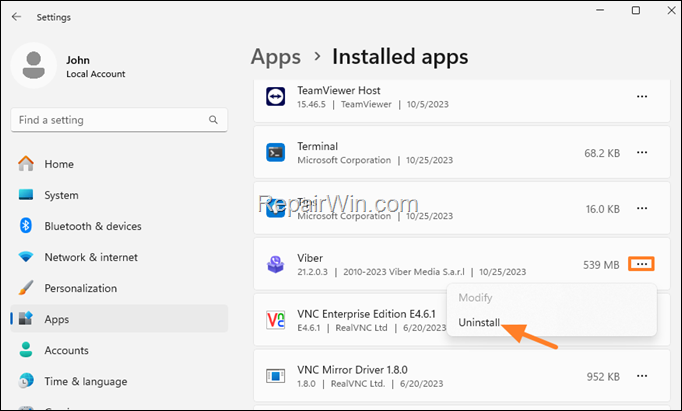Open more options for VNC Mirror Driver
The height and width of the screenshot is (411, 682).
pos(642,376)
